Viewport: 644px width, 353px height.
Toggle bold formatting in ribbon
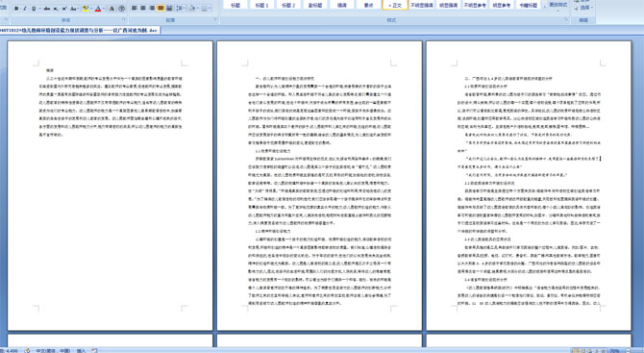[16, 9]
